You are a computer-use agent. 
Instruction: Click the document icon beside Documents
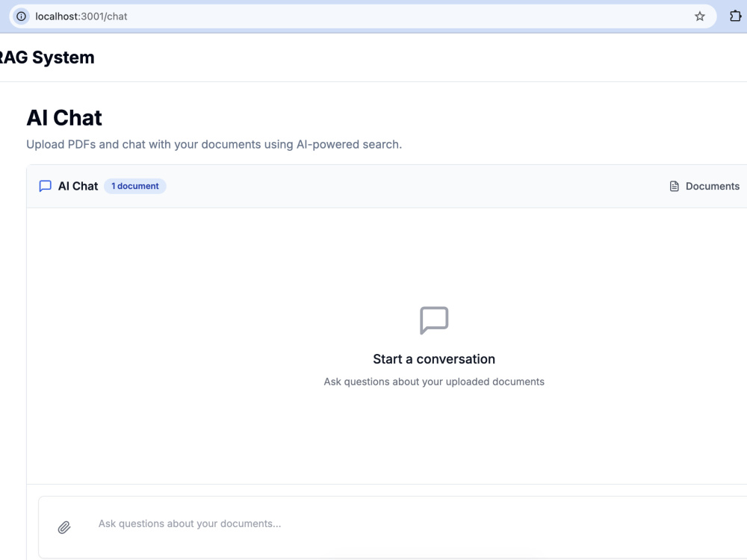click(x=674, y=186)
